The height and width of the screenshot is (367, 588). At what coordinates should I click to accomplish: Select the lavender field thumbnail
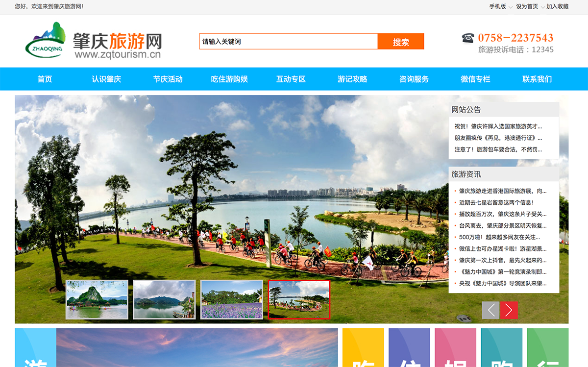232,299
